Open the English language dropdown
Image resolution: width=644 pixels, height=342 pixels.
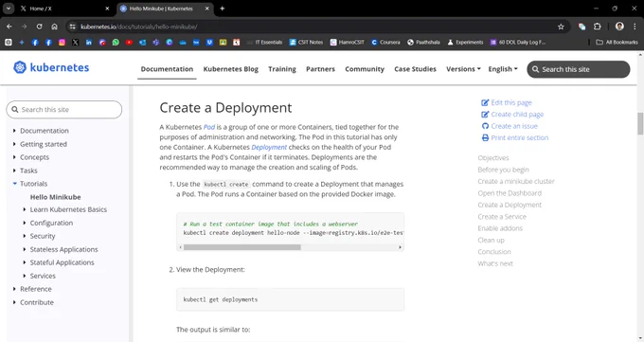[x=503, y=69]
